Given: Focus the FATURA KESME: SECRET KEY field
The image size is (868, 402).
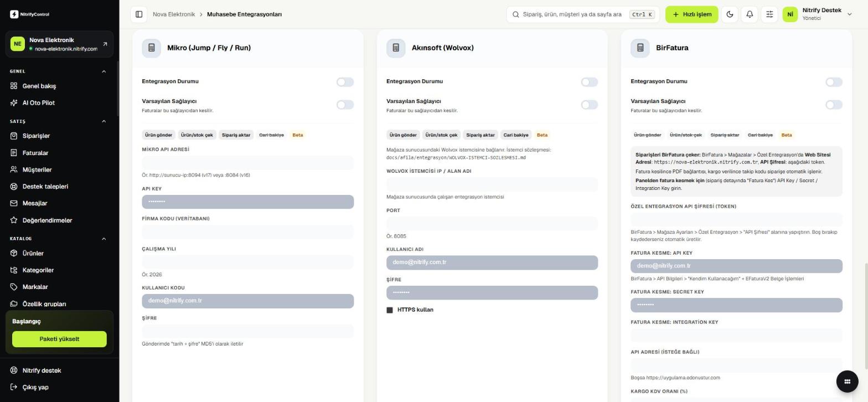Looking at the screenshot, I should (x=736, y=305).
